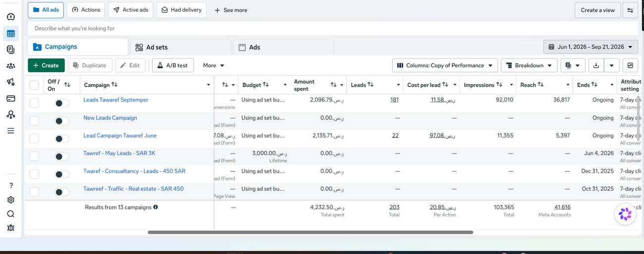Open the charts panel icon button
The width and height of the screenshot is (644, 254).
[x=630, y=65]
